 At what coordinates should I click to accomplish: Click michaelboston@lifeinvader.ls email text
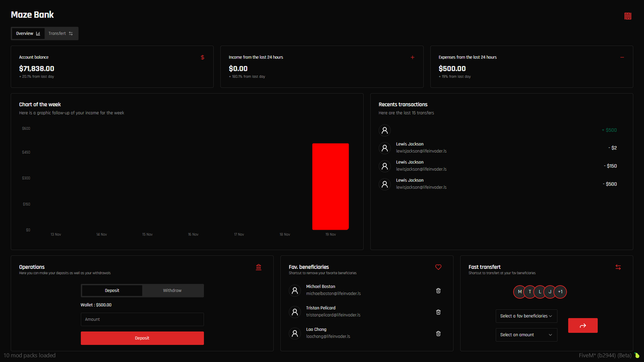[x=334, y=294]
